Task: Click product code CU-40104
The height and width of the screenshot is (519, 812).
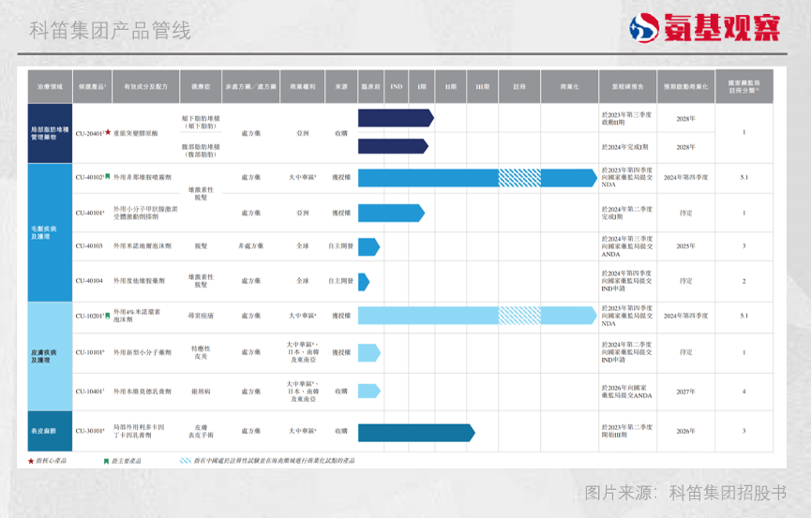Action: click(x=89, y=280)
